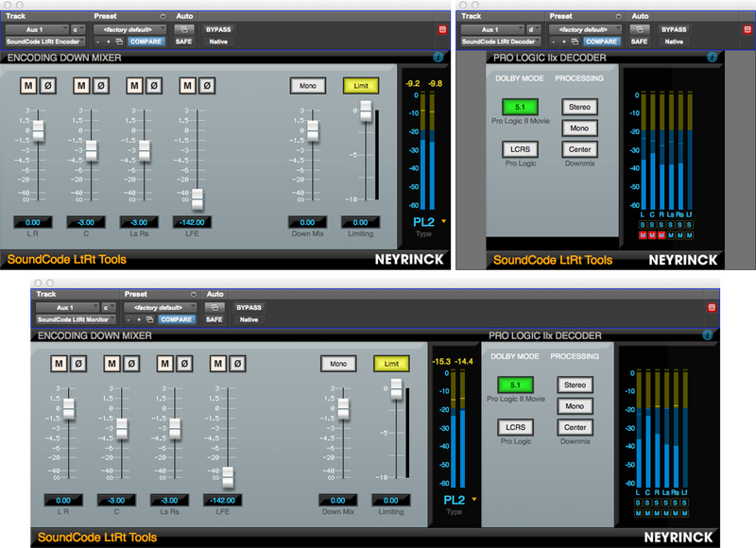Click the copy settings icon in Decoder window
The height and width of the screenshot is (548, 756).
[575, 42]
